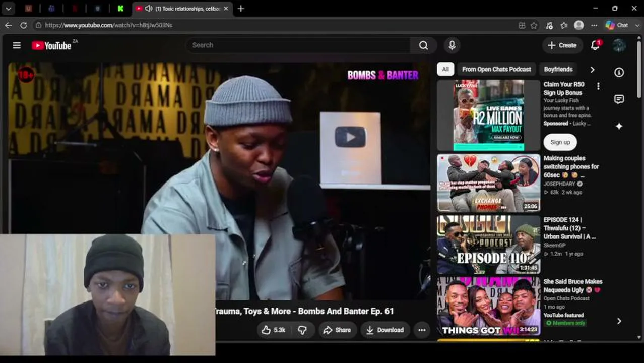The image size is (644, 363).
Task: Go back in browser history
Action: 9,25
